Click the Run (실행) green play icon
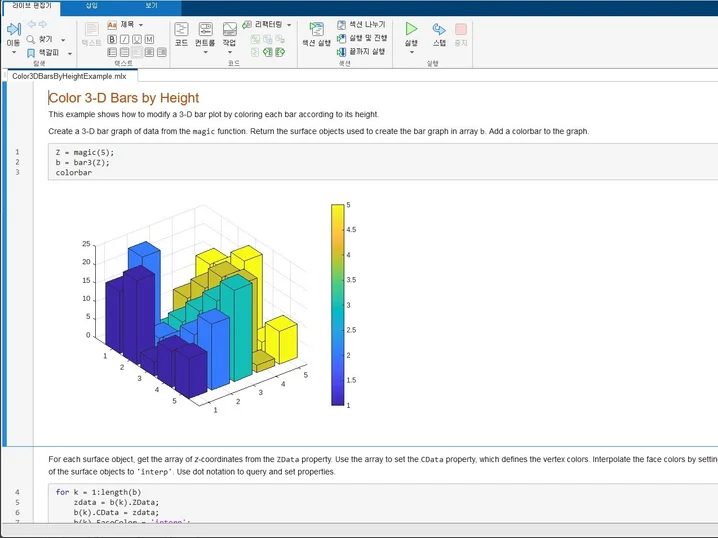The height and width of the screenshot is (538, 718). tap(411, 30)
